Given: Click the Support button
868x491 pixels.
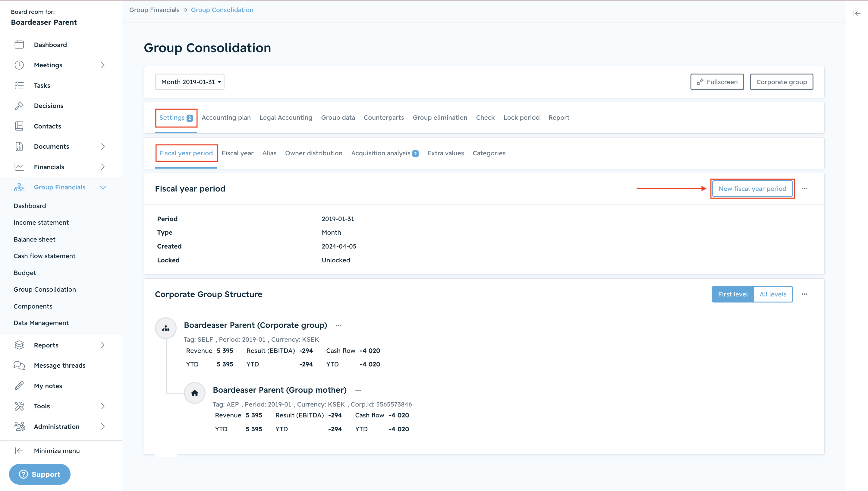Looking at the screenshot, I should 40,474.
